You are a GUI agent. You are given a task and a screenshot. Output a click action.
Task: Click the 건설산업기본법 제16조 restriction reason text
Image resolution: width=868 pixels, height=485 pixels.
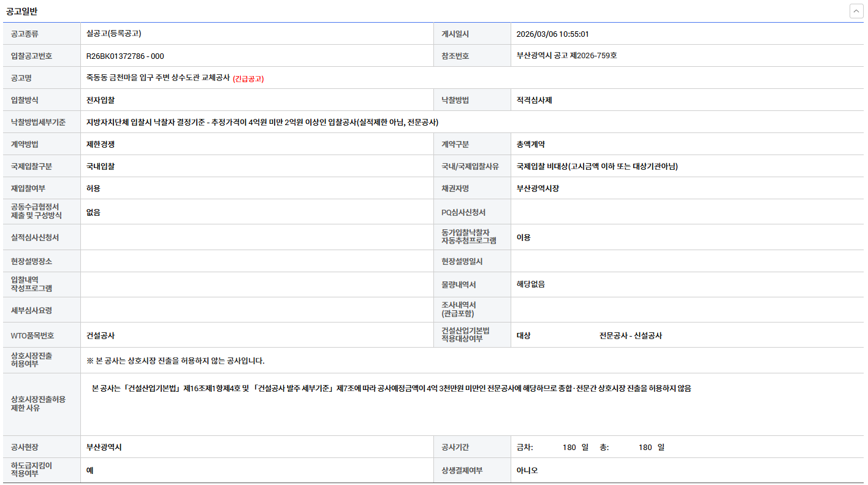pos(391,388)
